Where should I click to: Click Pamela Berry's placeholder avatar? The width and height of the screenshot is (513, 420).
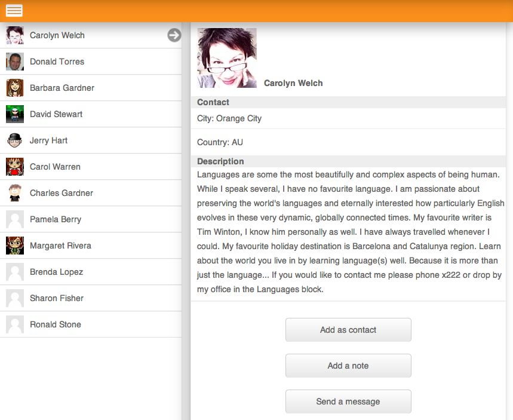pos(15,219)
